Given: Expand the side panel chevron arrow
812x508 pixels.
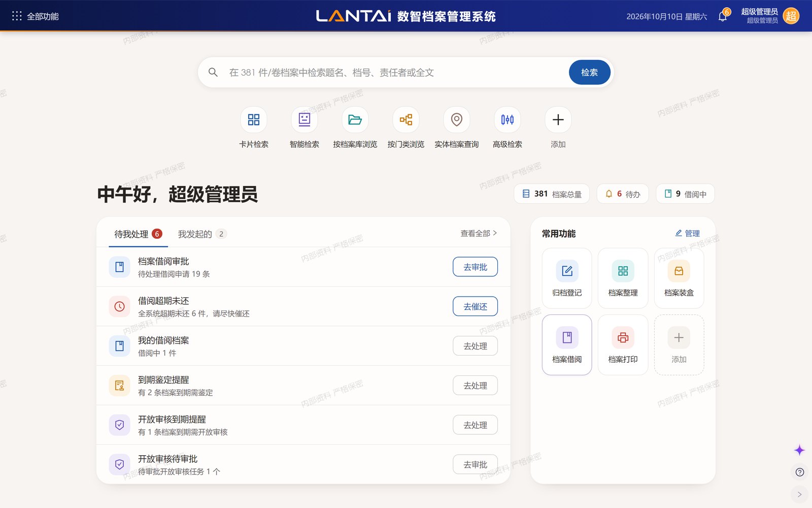Looking at the screenshot, I should 800,494.
